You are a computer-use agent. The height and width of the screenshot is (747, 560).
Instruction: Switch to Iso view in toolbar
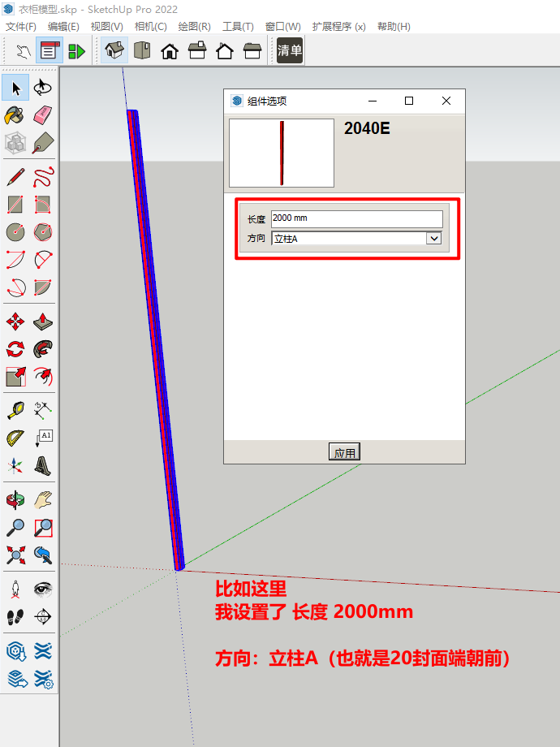pos(114,51)
